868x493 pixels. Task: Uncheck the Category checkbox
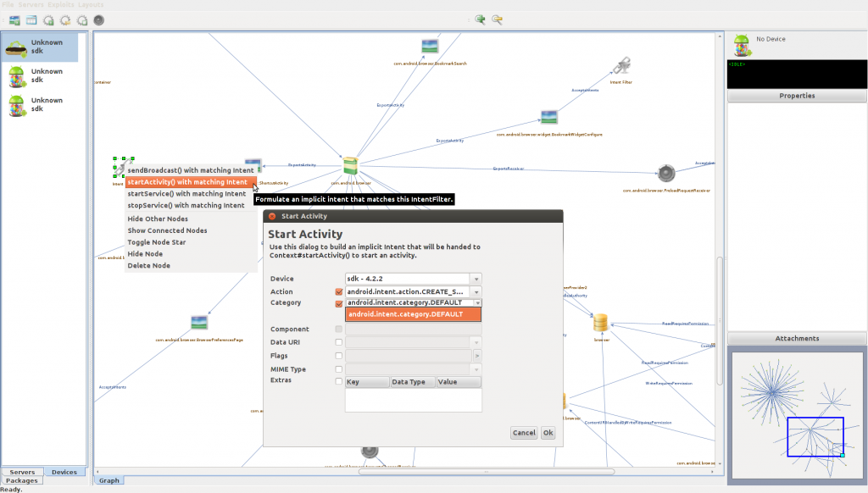pyautogui.click(x=339, y=303)
